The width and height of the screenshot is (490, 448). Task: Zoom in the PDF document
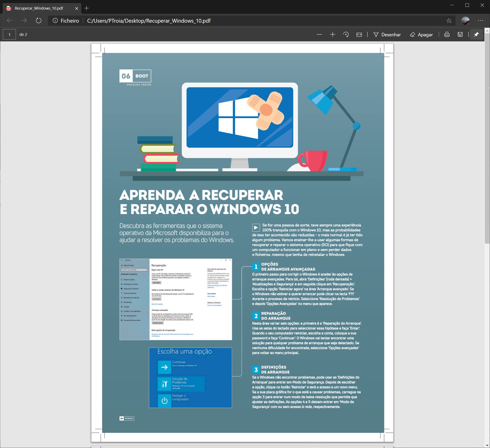[333, 35]
